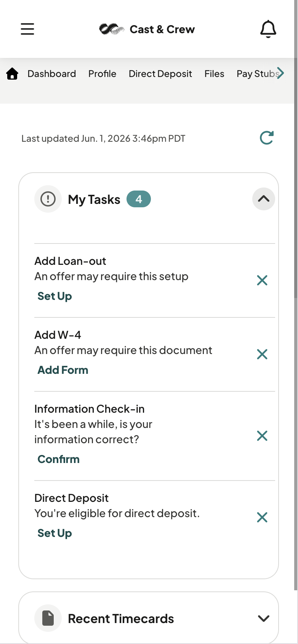Show more navigation tabs with arrow
Screen dimensions: 298x644
tap(280, 73)
